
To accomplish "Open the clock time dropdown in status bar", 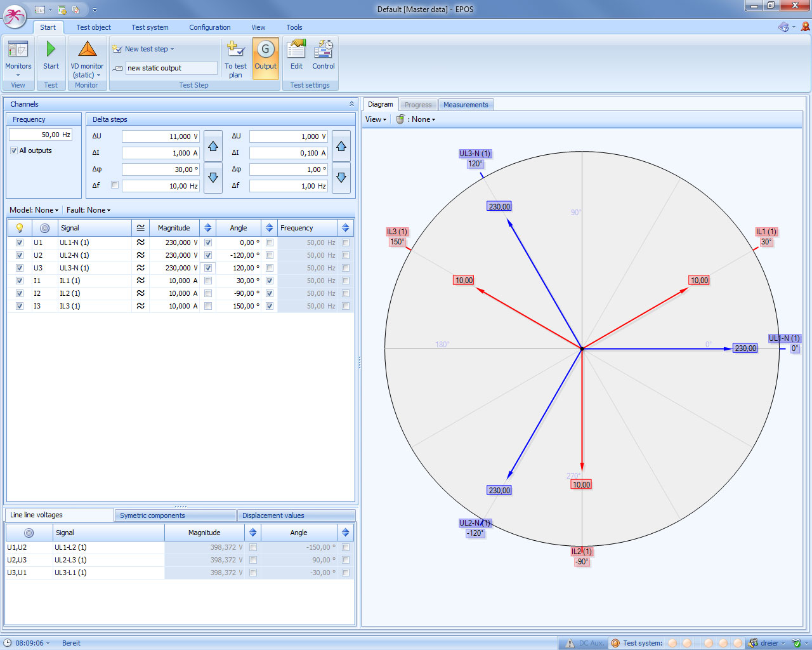I will pyautogui.click(x=48, y=643).
